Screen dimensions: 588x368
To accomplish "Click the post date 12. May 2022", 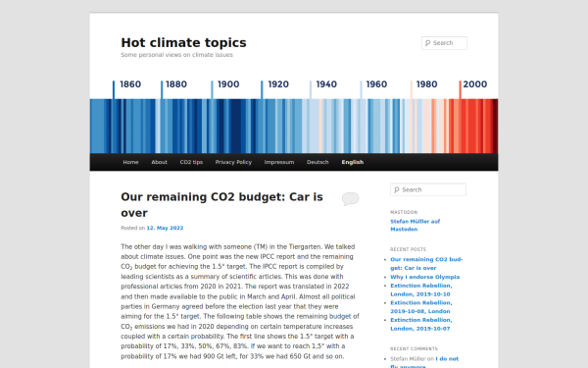I will tap(165, 228).
